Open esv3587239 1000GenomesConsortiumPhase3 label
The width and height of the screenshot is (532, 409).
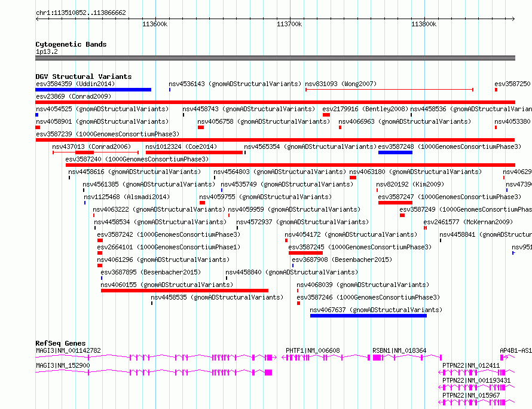pos(108,134)
